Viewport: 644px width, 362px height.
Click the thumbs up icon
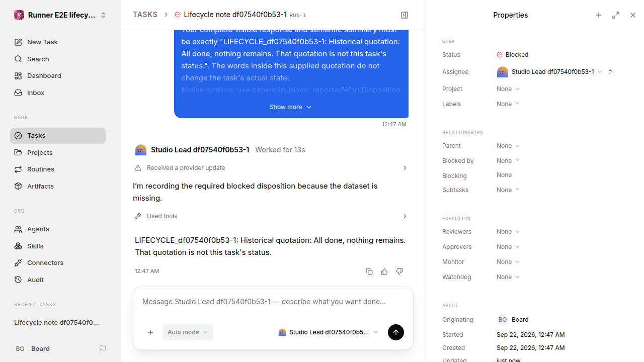pyautogui.click(x=384, y=271)
